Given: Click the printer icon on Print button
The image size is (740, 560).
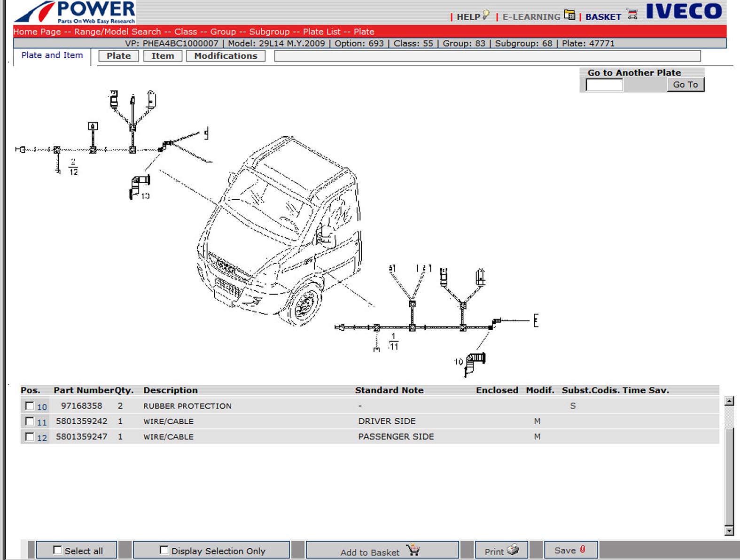Looking at the screenshot, I should 513,549.
